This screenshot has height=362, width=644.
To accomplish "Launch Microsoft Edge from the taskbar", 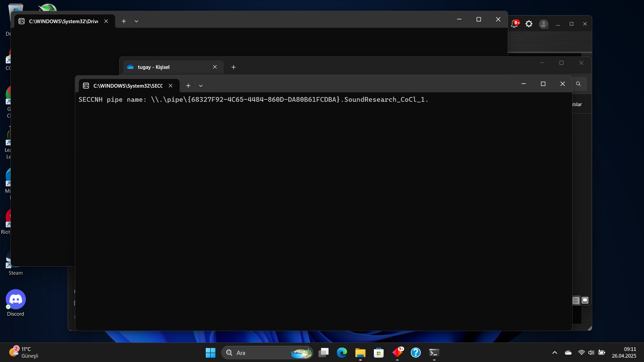I will tap(342, 353).
